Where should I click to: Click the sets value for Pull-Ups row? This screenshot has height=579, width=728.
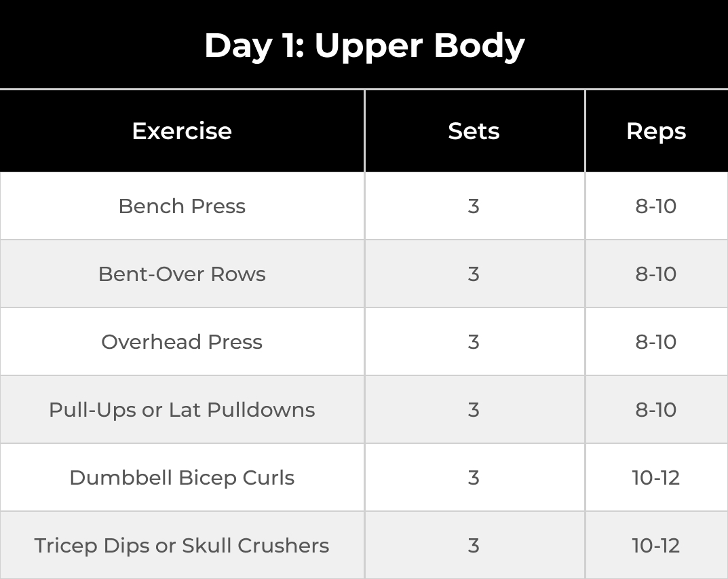[x=474, y=410]
